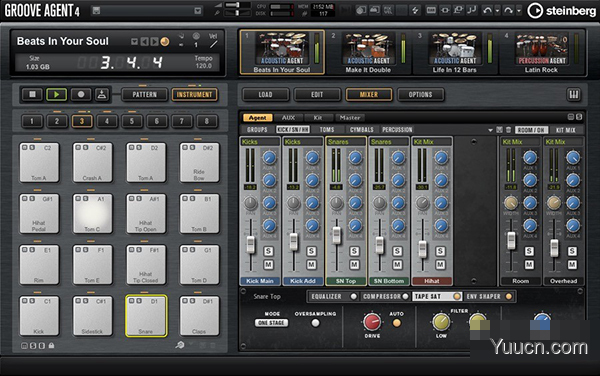Switch pads to PATTERN mode

point(145,94)
